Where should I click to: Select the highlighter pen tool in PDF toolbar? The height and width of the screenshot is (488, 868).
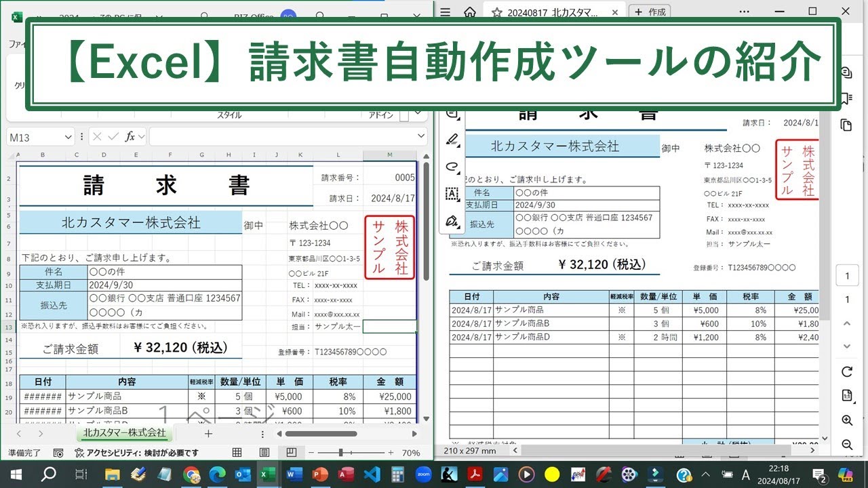(452, 140)
